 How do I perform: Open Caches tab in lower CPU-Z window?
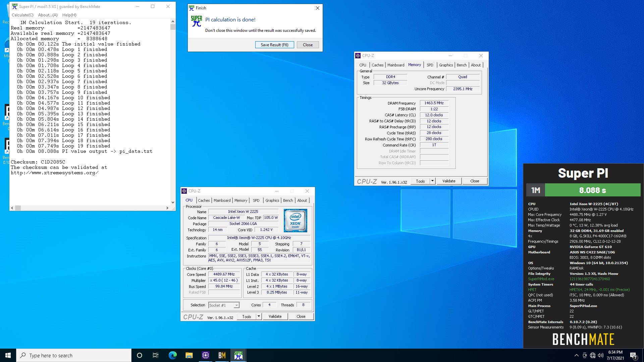tap(204, 200)
